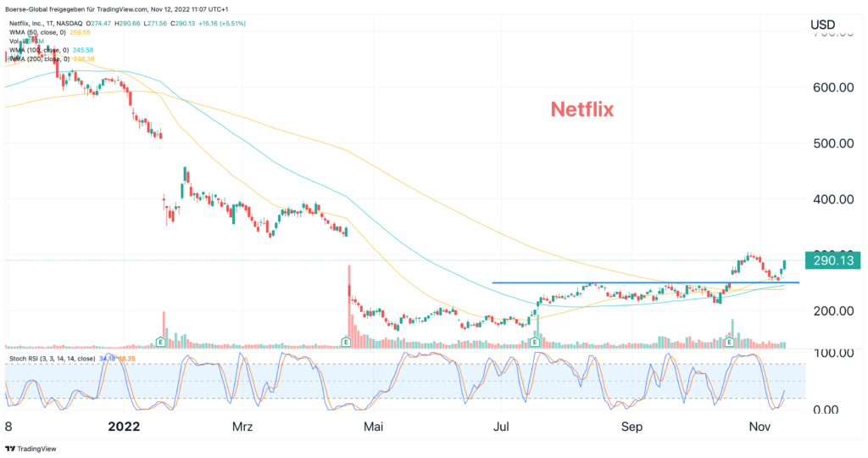Select the WMA (50, close, 0) indicator legend
The height and width of the screenshot is (458, 868).
[37, 32]
